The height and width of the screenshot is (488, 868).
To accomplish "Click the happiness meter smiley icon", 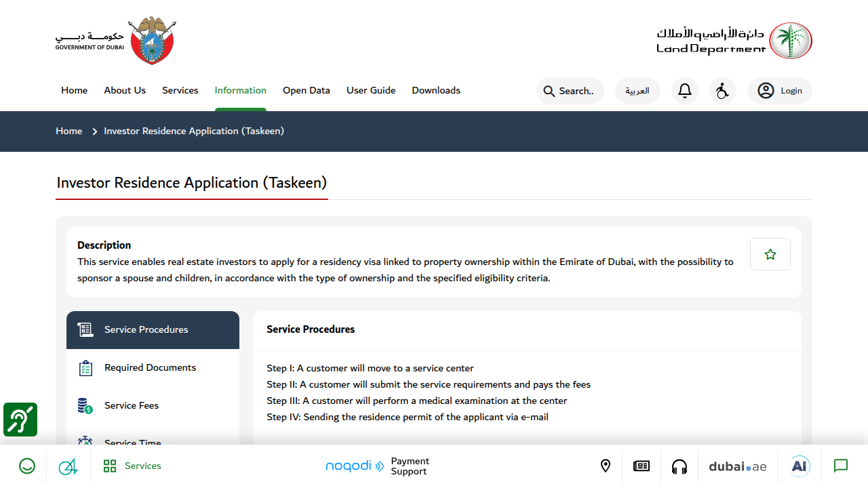I will [x=27, y=466].
